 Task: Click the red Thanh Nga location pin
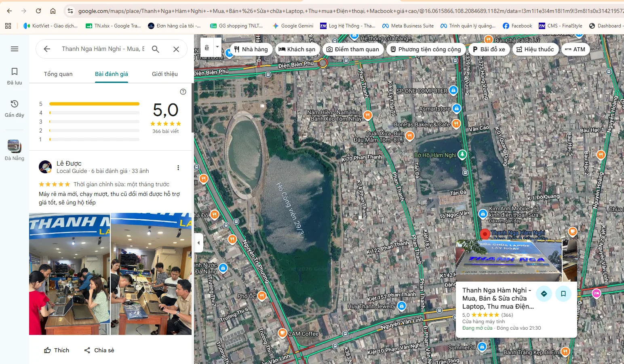[485, 234]
